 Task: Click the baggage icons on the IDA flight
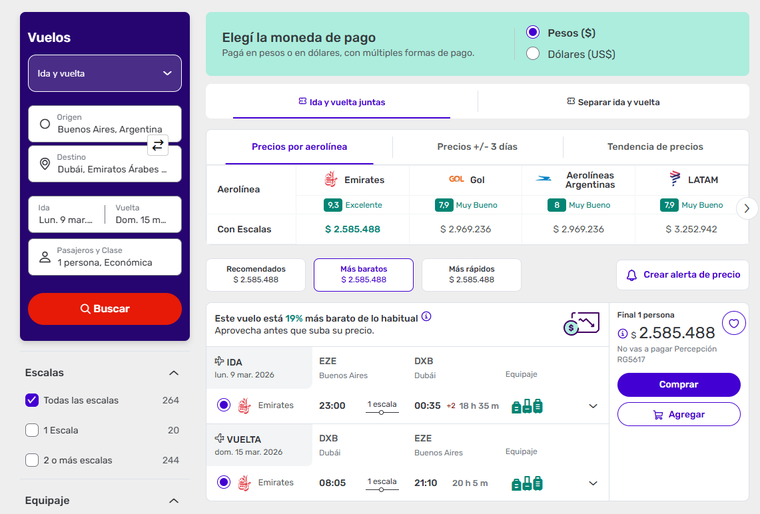[527, 406]
